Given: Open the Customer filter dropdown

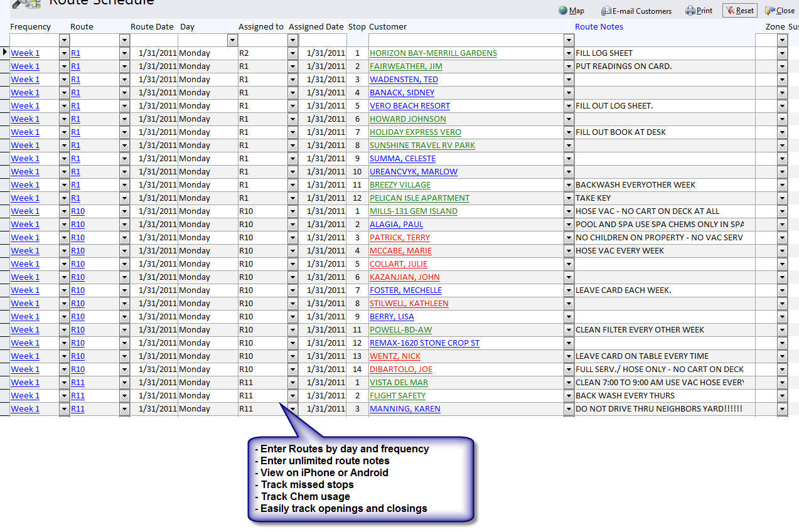Looking at the screenshot, I should pos(569,40).
